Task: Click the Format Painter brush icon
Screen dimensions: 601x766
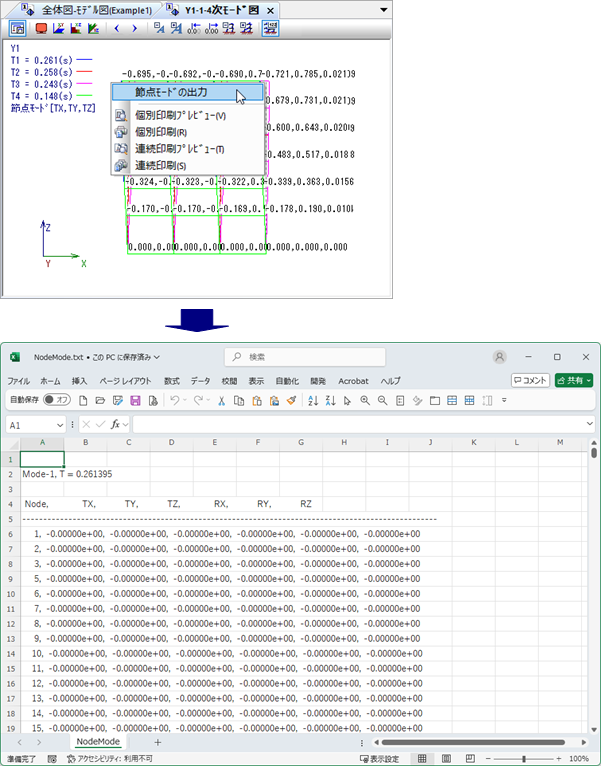Action: [x=290, y=400]
